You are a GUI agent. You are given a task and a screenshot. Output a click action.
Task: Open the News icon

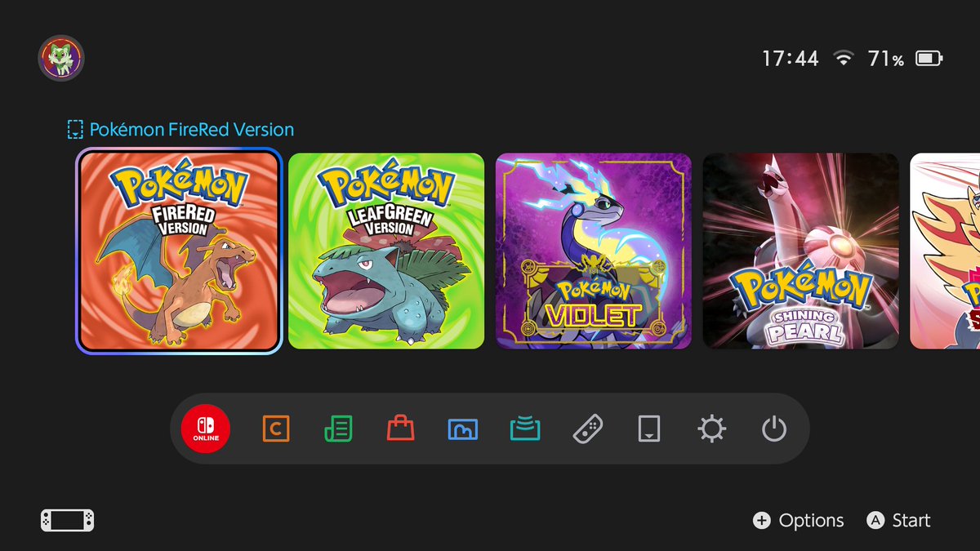point(338,429)
